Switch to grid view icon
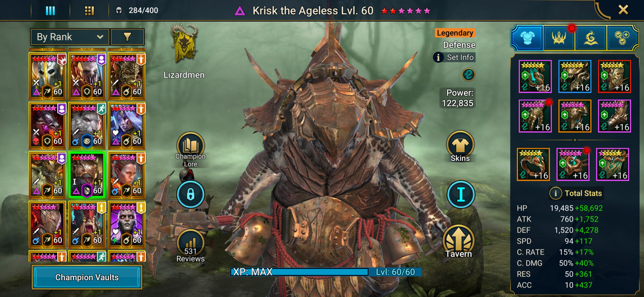 (x=89, y=10)
